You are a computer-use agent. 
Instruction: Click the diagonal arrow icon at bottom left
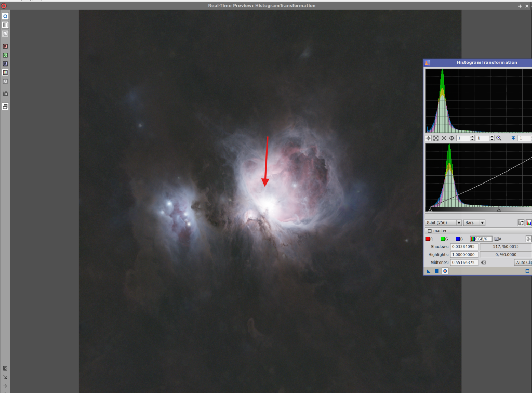5,377
